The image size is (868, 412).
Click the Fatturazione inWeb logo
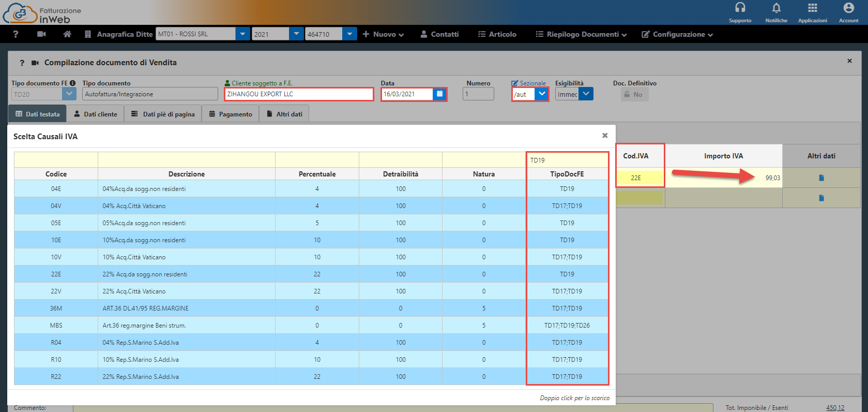point(42,13)
